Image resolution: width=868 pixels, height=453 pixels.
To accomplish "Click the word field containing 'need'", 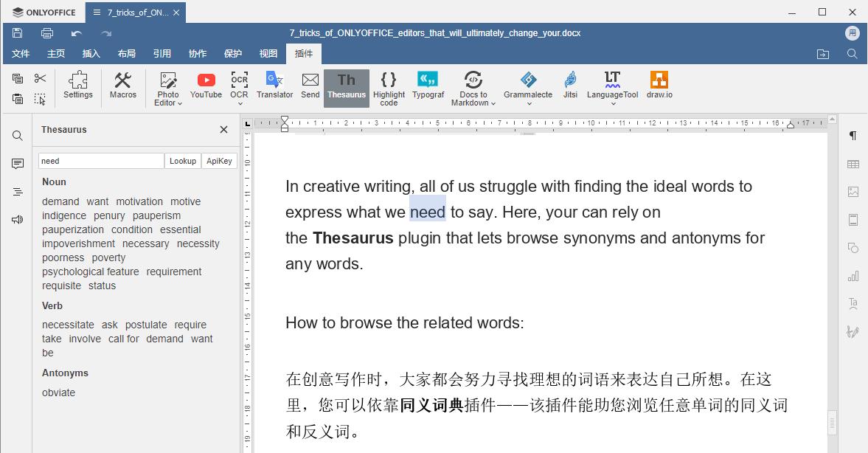I will [x=101, y=160].
